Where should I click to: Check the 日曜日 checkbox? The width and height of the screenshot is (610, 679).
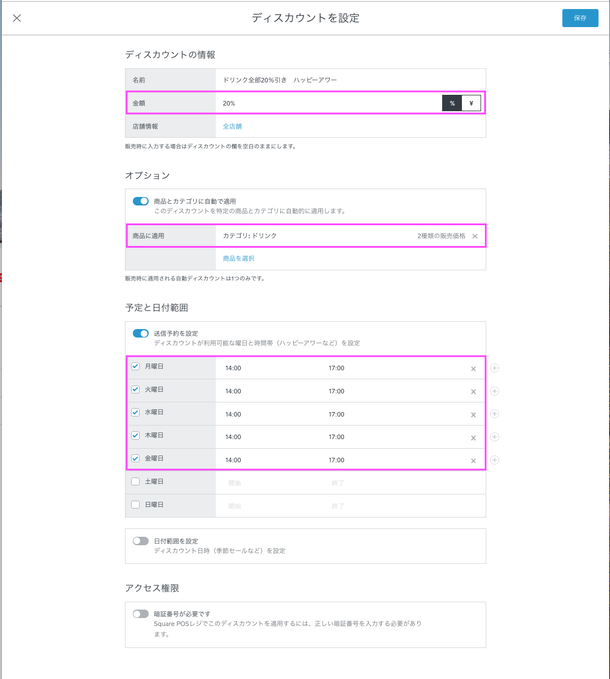tap(136, 504)
